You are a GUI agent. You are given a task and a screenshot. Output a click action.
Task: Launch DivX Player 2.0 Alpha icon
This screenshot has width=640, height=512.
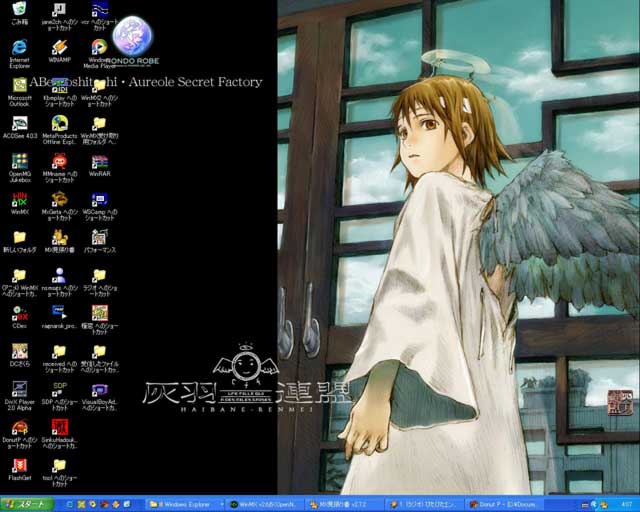[19, 390]
